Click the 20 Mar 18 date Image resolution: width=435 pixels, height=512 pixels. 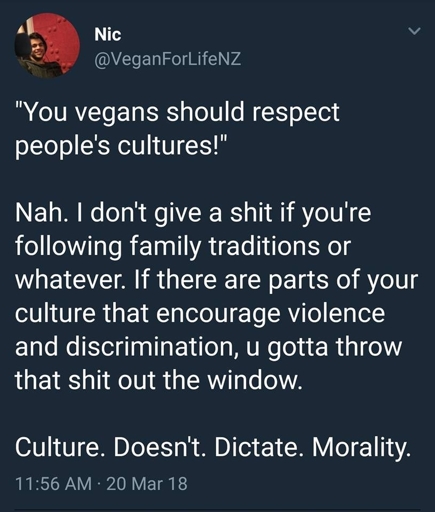coord(147,484)
